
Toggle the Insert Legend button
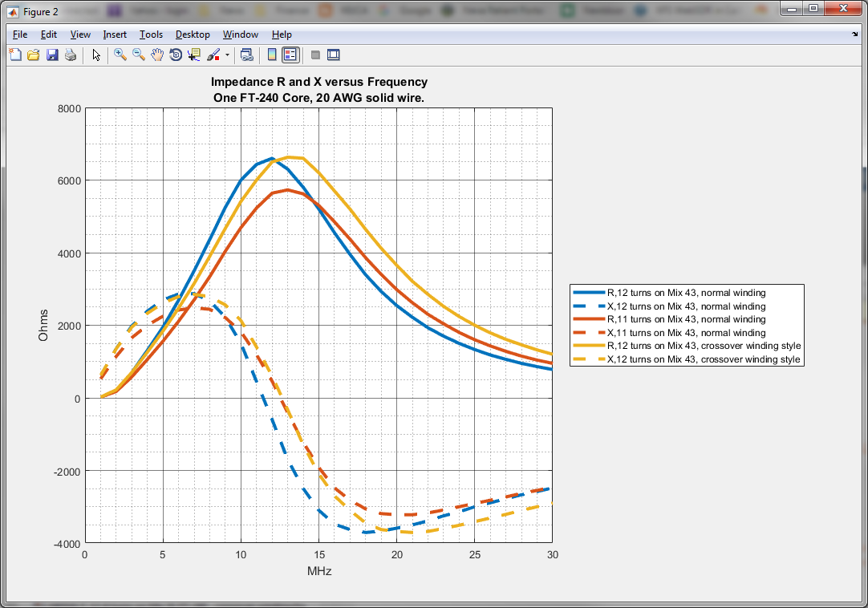[x=290, y=55]
